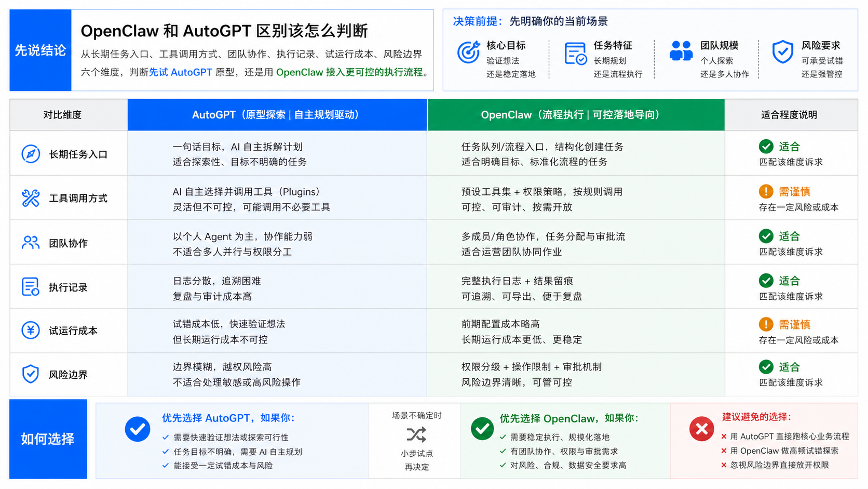Click the shuffle arrows icon under 场景不确定时
The height and width of the screenshot is (489, 868).
(x=416, y=434)
